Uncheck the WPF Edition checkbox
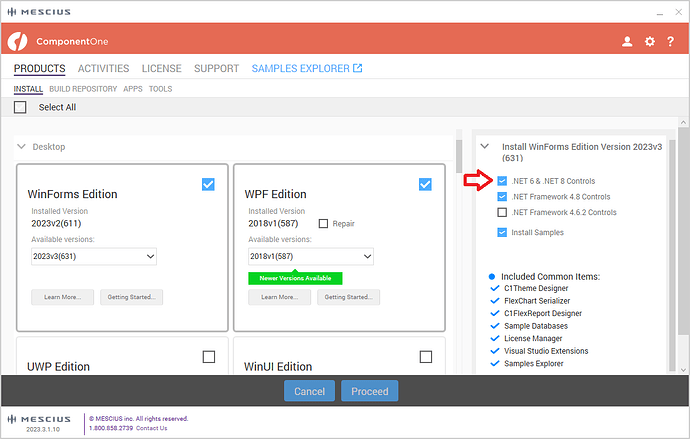Image resolution: width=690 pixels, height=439 pixels. tap(425, 184)
